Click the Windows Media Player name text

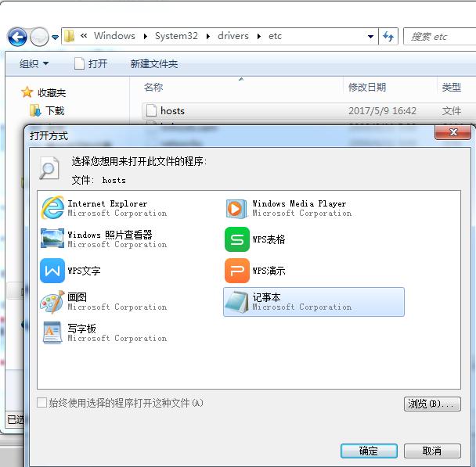click(x=299, y=203)
